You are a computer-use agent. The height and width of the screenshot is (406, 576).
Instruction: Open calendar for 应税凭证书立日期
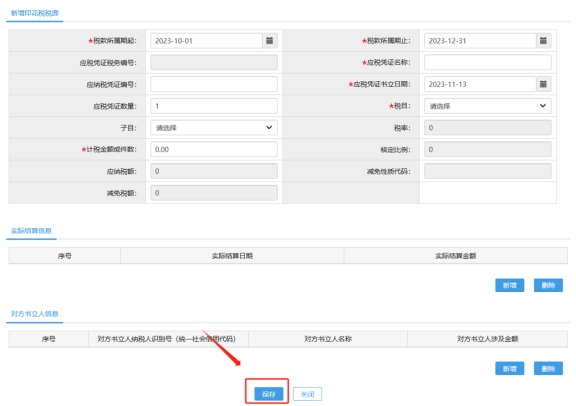click(543, 84)
